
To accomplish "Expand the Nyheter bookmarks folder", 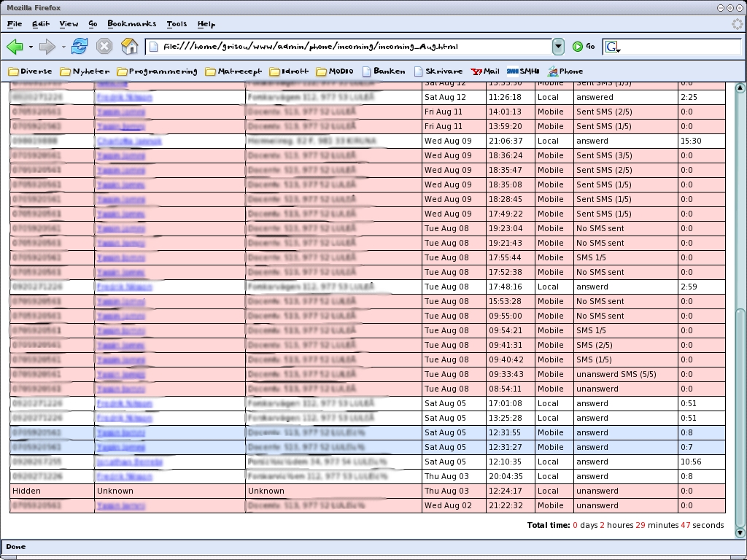I will [x=85, y=71].
